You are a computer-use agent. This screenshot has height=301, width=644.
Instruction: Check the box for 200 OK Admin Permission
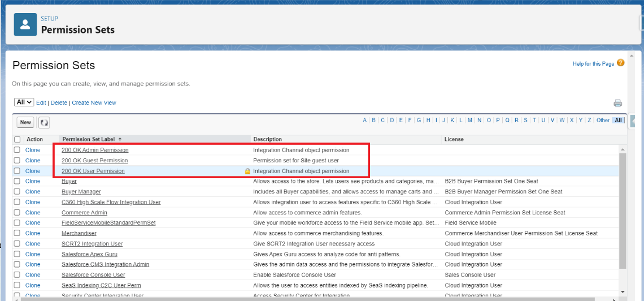18,150
